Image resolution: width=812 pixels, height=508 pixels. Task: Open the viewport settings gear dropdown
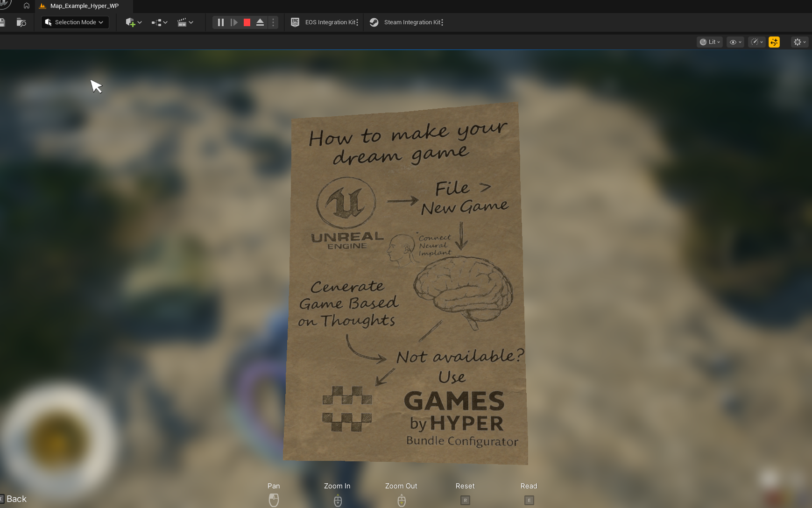coord(799,42)
